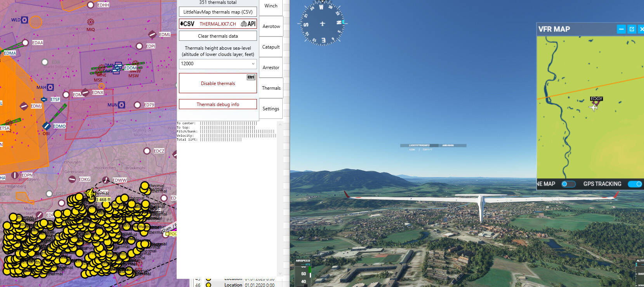Image resolution: width=644 pixels, height=287 pixels.
Task: Click the debug panel scrollbar up arrow
Action: [x=279, y=124]
